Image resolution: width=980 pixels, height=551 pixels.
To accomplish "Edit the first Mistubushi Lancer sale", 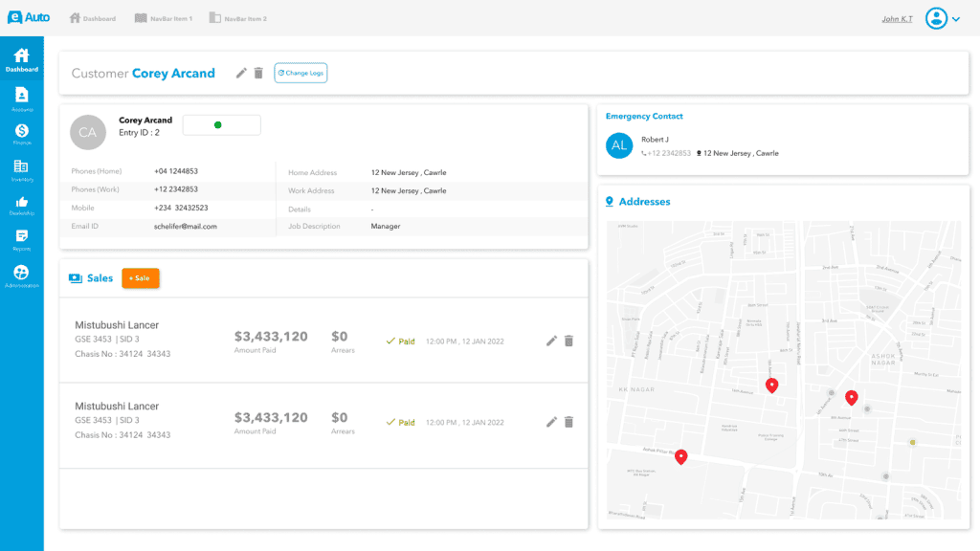I will [x=551, y=341].
